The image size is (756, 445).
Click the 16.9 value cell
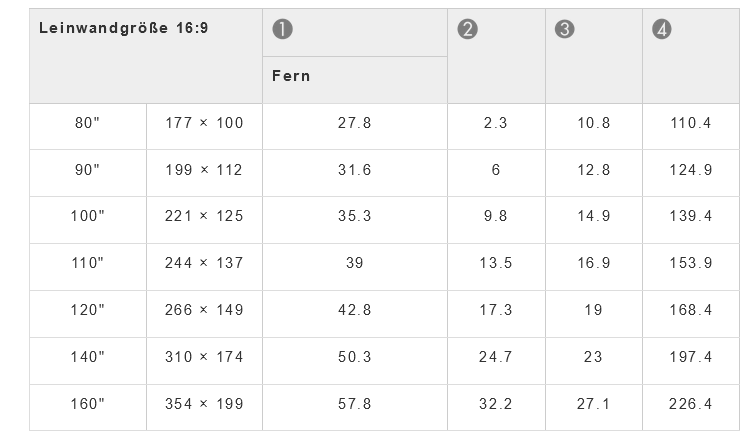click(x=593, y=263)
